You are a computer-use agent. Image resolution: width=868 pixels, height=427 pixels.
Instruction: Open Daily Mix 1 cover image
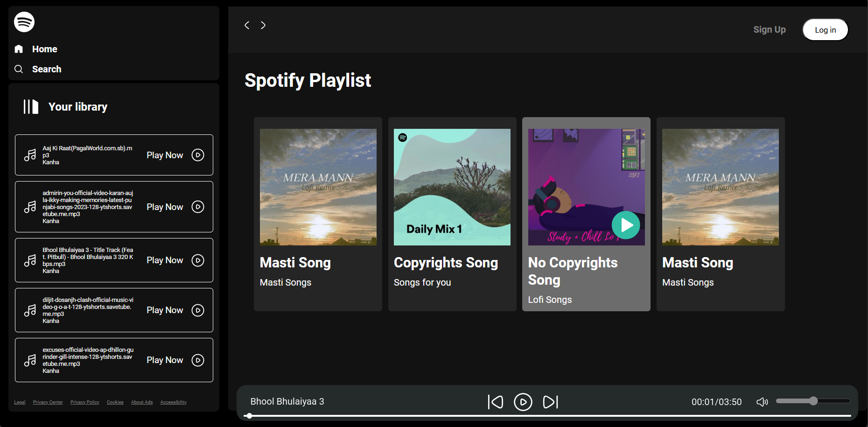click(452, 187)
